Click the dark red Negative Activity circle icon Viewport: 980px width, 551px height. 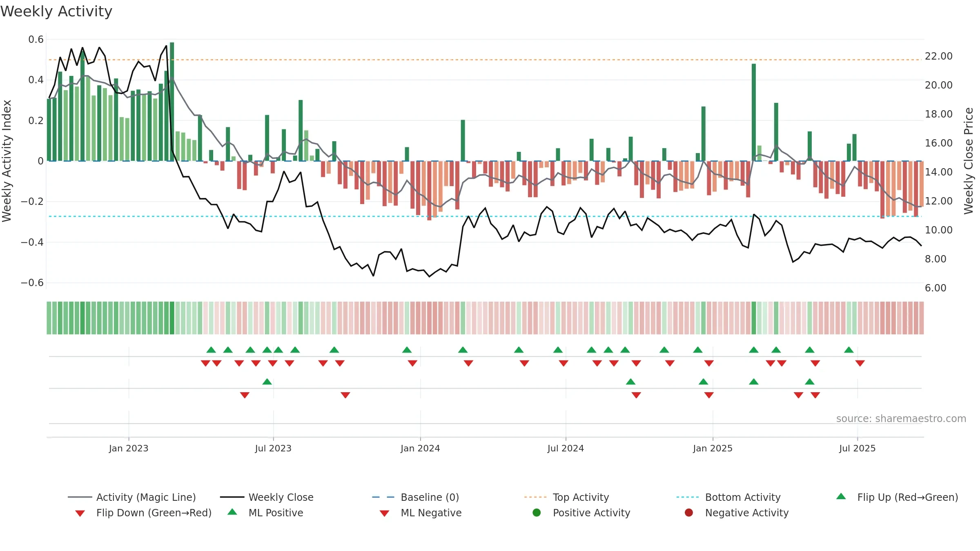coord(689,513)
